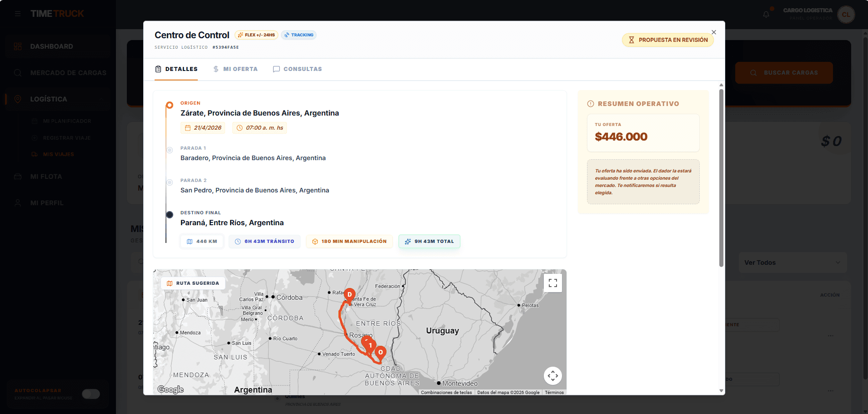Open the Ver Todos dropdown
This screenshot has height=414, width=868.
pos(793,263)
